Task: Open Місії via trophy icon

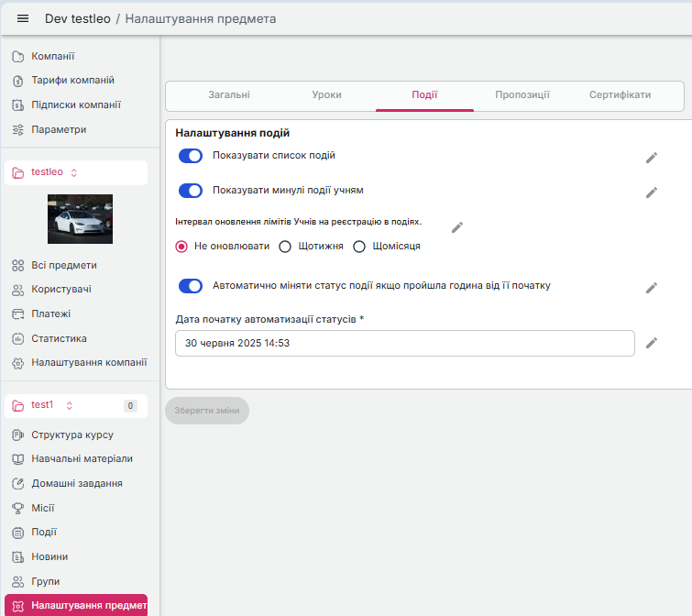Action: [x=17, y=508]
